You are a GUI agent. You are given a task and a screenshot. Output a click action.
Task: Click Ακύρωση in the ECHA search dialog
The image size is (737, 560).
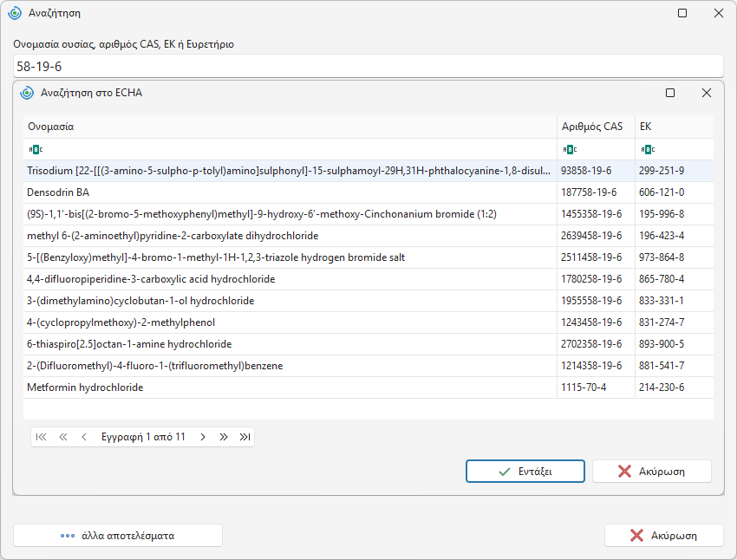click(652, 472)
